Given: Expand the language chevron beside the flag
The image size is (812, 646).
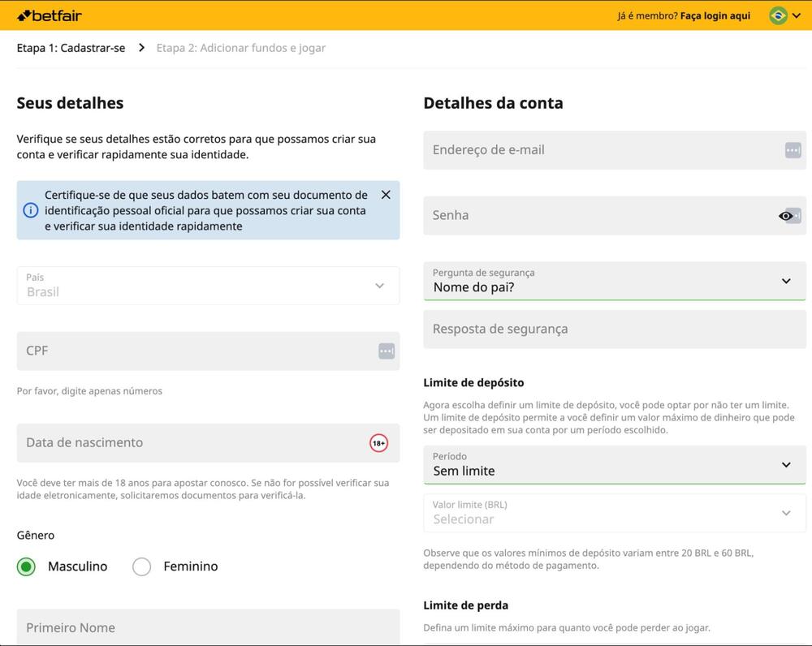Looking at the screenshot, I should tap(797, 15).
